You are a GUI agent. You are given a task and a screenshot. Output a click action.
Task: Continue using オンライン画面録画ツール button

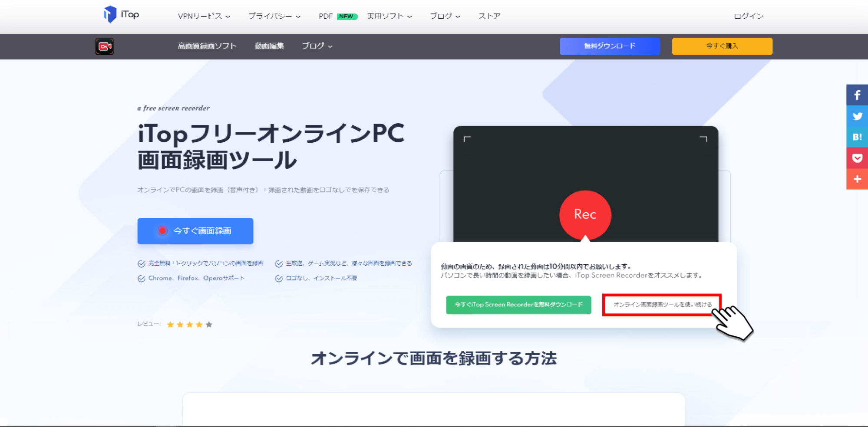(x=662, y=305)
